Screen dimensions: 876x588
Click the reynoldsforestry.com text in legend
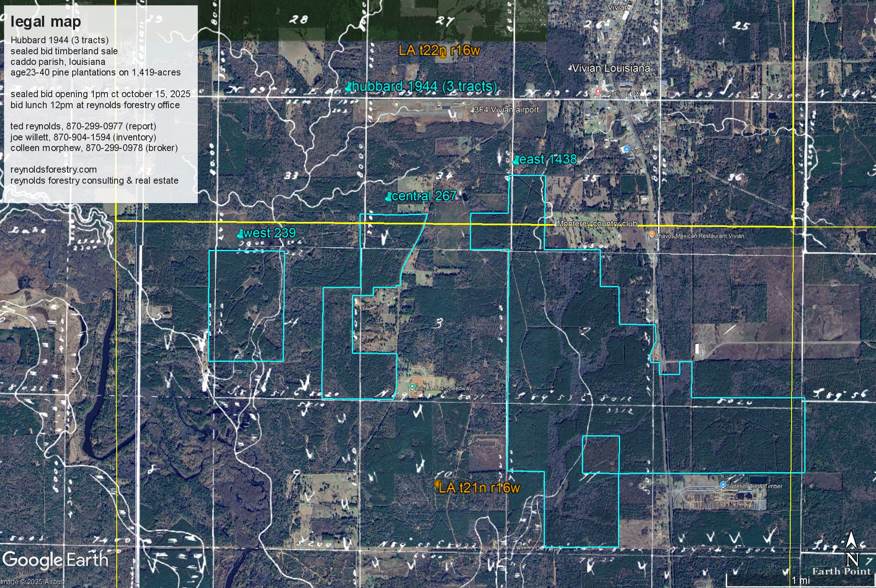(x=53, y=170)
